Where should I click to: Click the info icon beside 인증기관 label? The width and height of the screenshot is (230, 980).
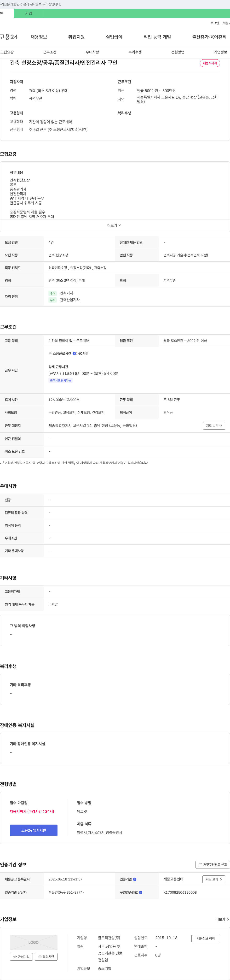tap(135, 879)
